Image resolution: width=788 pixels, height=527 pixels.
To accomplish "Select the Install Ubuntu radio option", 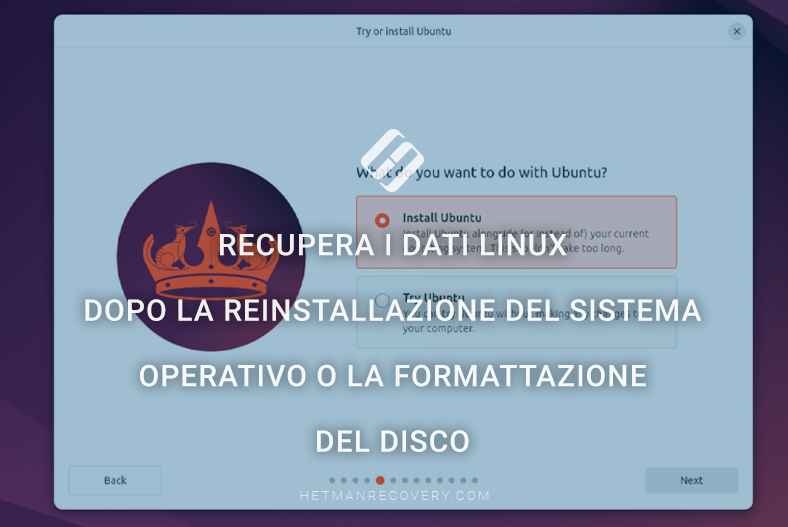I will pos(382,220).
